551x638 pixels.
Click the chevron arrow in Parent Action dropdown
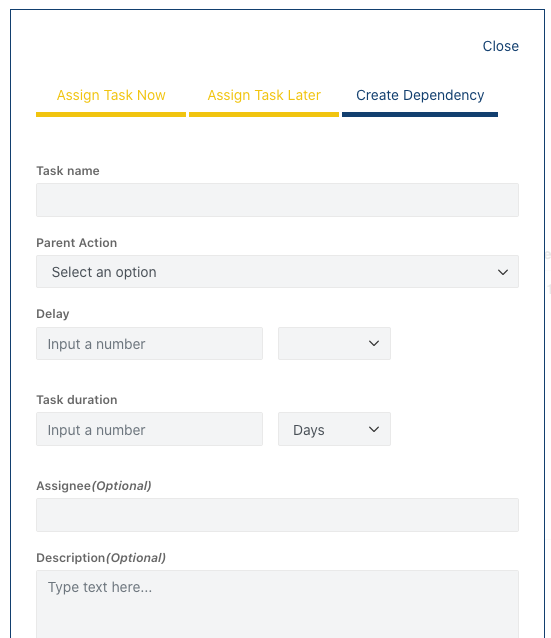[x=503, y=272]
